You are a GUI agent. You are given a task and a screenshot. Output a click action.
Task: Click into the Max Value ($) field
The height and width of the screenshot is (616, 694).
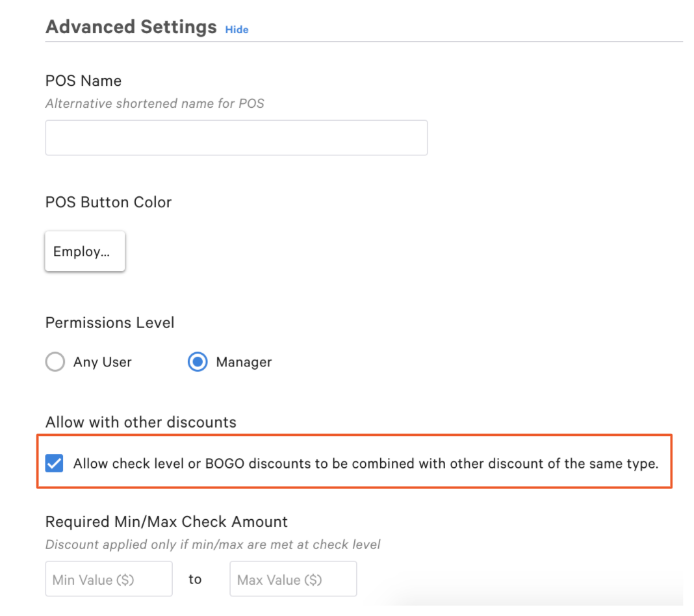pyautogui.click(x=293, y=579)
